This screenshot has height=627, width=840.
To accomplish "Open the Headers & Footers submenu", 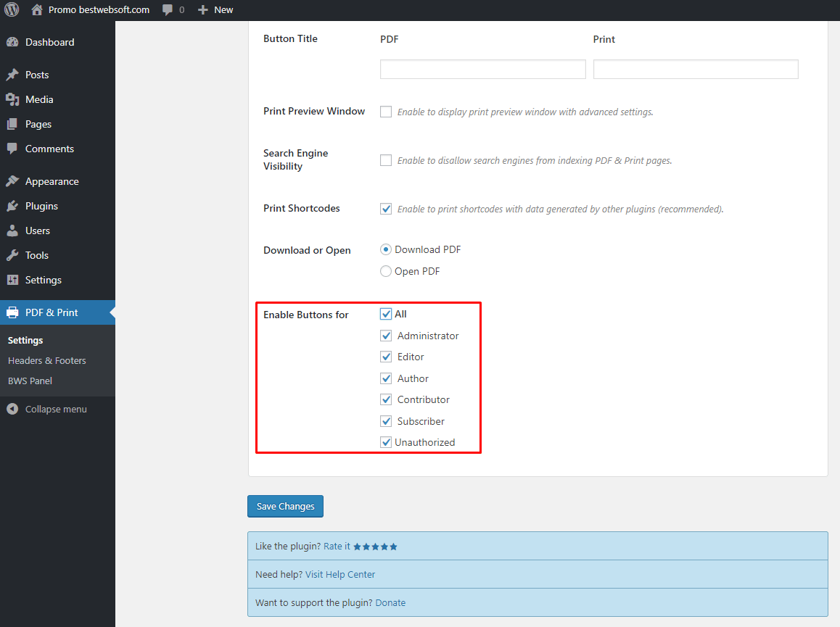I will pos(47,361).
